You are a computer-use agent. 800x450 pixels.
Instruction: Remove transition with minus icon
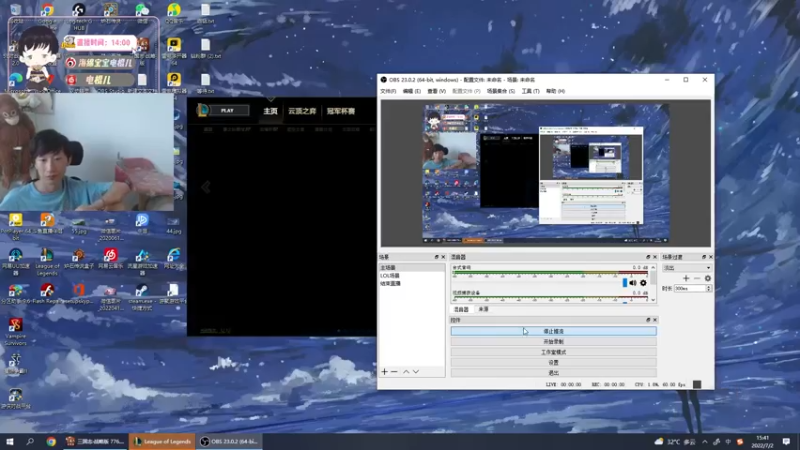pyautogui.click(x=696, y=278)
